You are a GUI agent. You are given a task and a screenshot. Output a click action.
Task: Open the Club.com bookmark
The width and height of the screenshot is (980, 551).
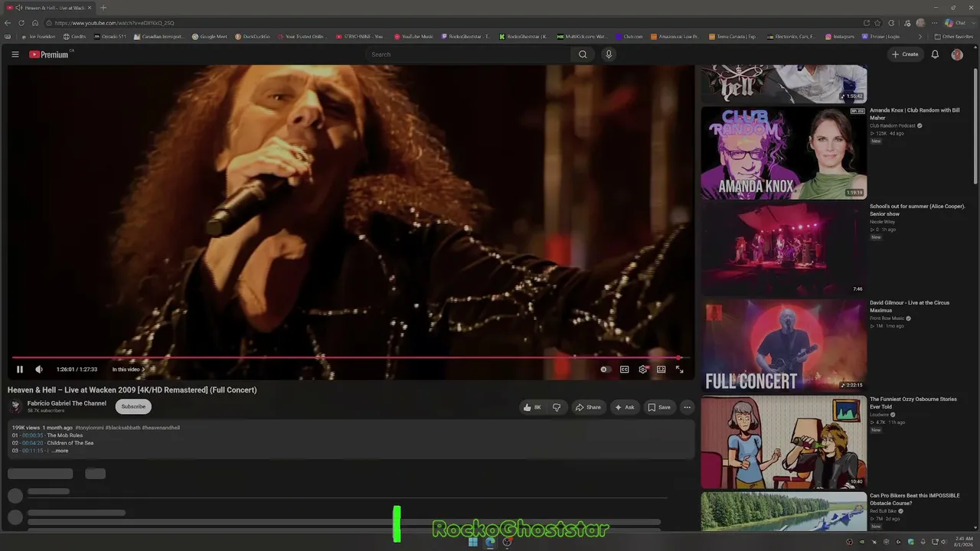click(629, 37)
